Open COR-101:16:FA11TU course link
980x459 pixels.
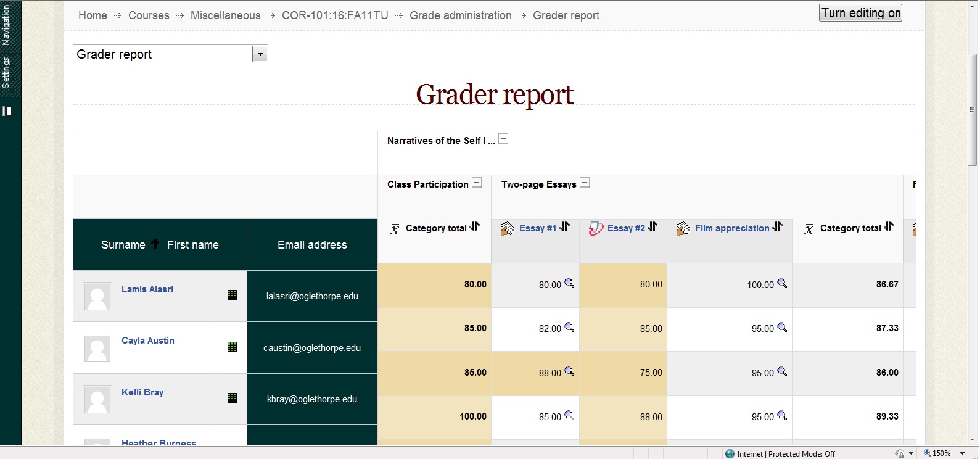click(x=335, y=15)
